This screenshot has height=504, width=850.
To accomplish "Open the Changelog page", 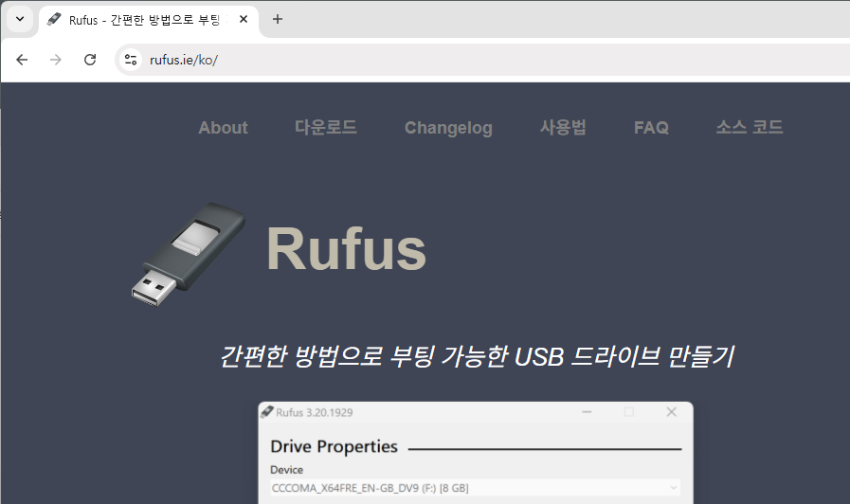I will (448, 128).
